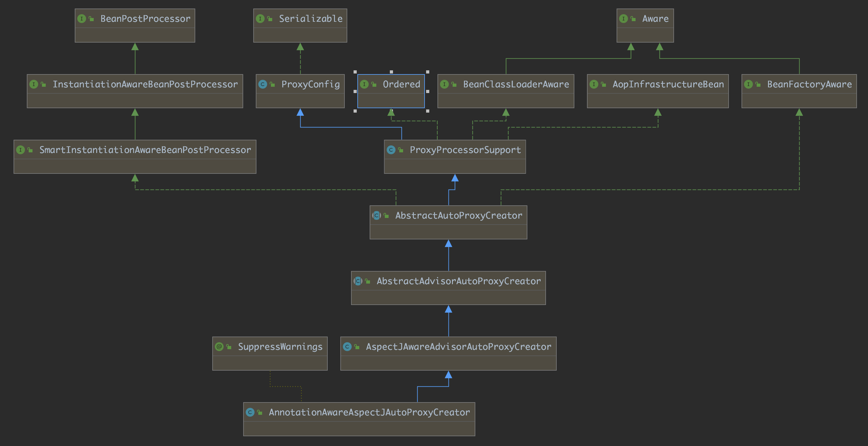Click the class icon on ProxyConfig node
The width and height of the screenshot is (868, 446).
[x=262, y=84]
